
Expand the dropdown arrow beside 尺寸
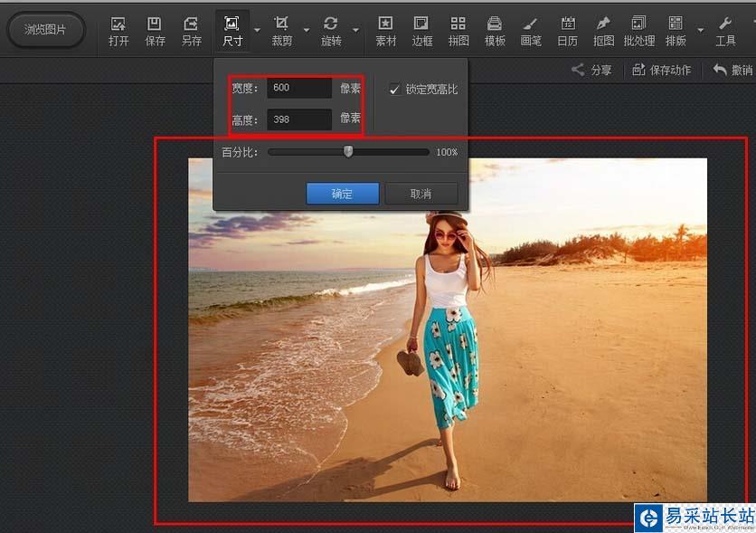click(257, 30)
